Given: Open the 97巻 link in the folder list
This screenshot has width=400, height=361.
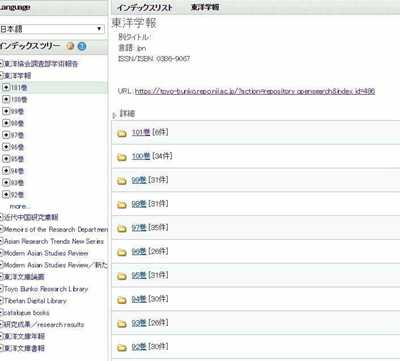Looking at the screenshot, I should [139, 228].
